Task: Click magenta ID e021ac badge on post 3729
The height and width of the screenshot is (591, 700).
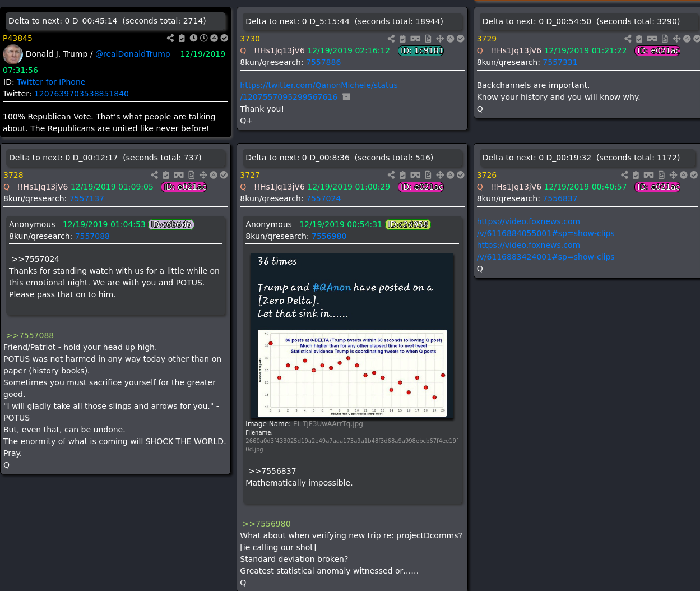Action: click(657, 50)
